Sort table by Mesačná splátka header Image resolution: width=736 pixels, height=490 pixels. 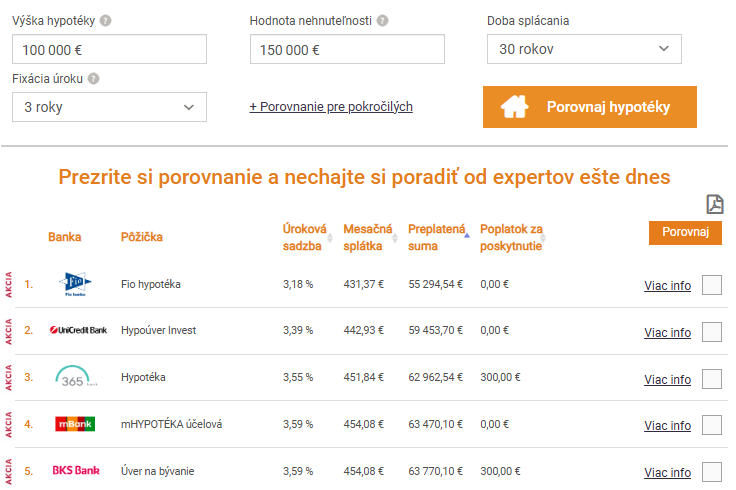click(369, 237)
